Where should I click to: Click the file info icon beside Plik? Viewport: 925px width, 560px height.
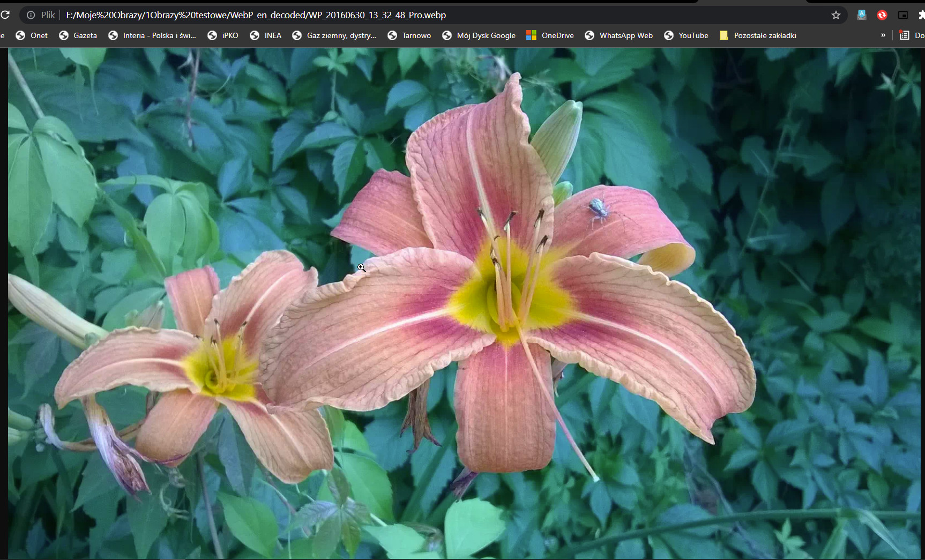pyautogui.click(x=31, y=15)
